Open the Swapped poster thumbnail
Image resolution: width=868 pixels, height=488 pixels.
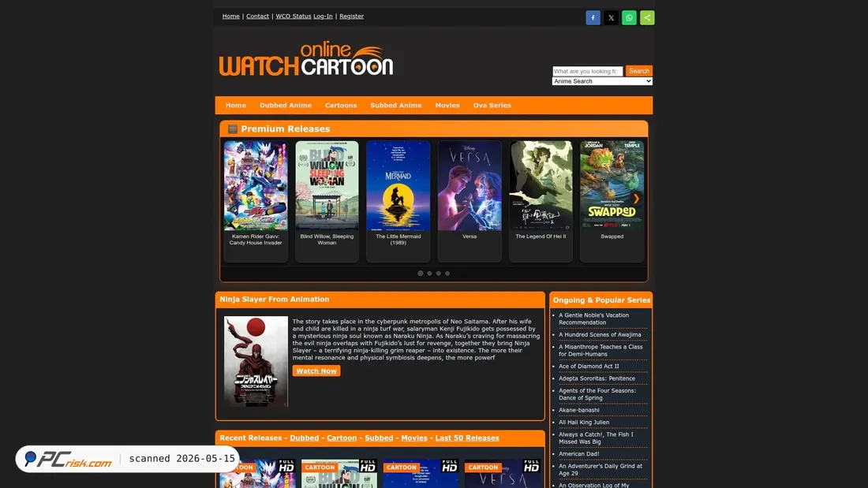tap(612, 185)
